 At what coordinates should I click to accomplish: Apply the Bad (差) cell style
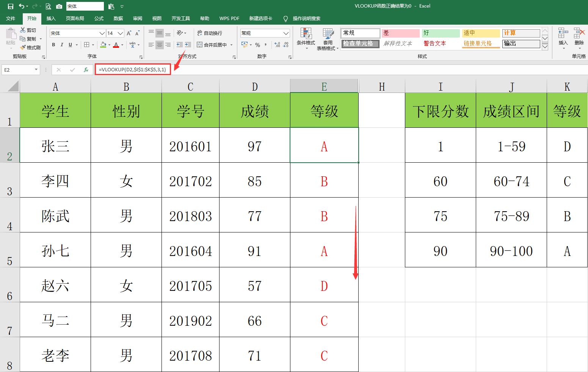pyautogui.click(x=401, y=33)
